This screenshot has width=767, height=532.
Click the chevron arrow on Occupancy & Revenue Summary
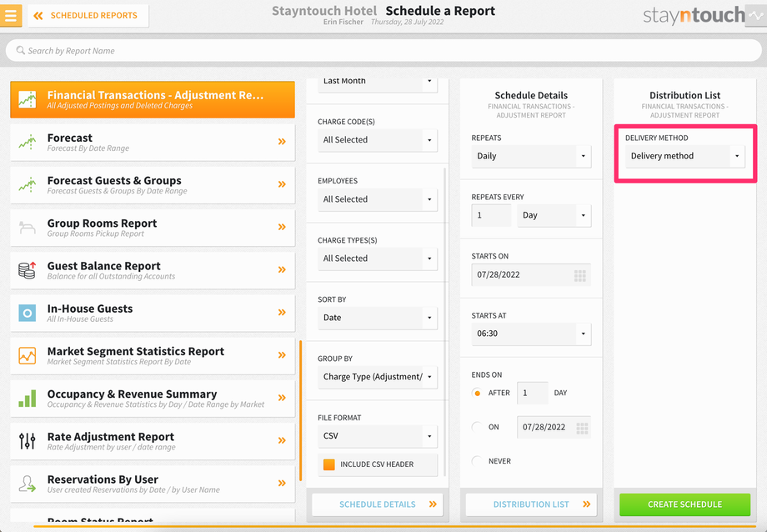click(x=282, y=398)
